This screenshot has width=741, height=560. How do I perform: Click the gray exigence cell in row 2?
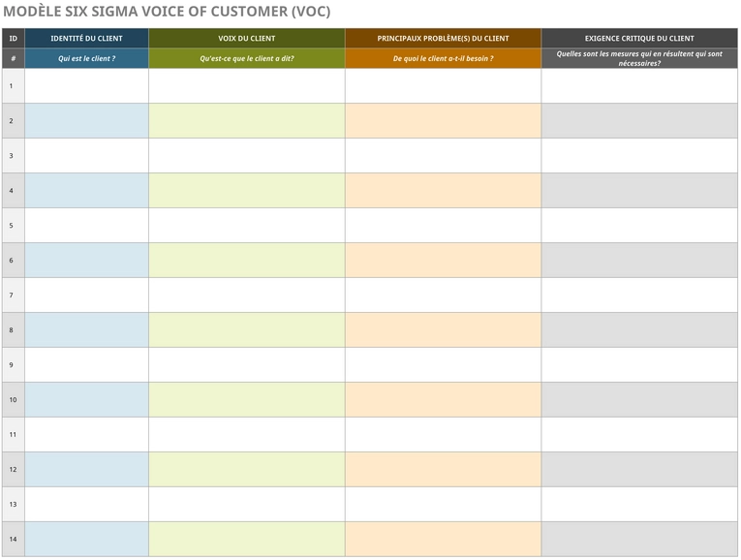click(x=639, y=121)
